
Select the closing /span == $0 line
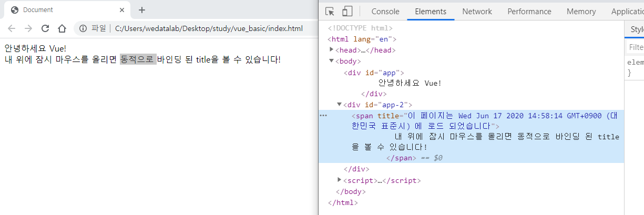(414, 158)
